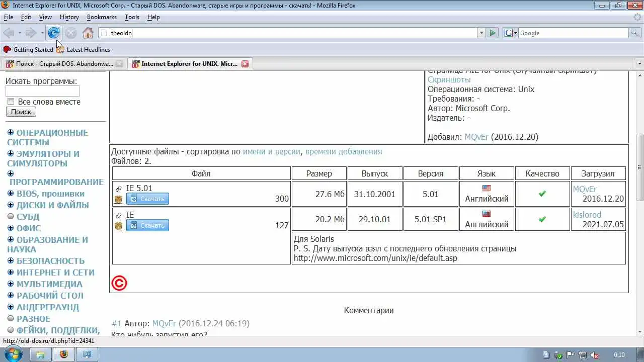Click the chain link icon beside IE file
Image resolution: width=644 pixels, height=362 pixels.
pyautogui.click(x=119, y=215)
